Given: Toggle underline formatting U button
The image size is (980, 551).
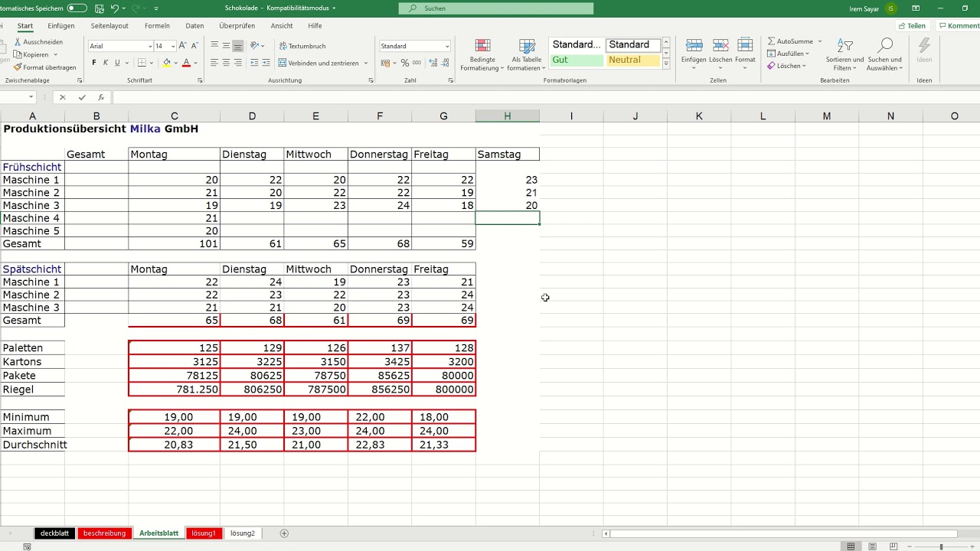Looking at the screenshot, I should [117, 63].
